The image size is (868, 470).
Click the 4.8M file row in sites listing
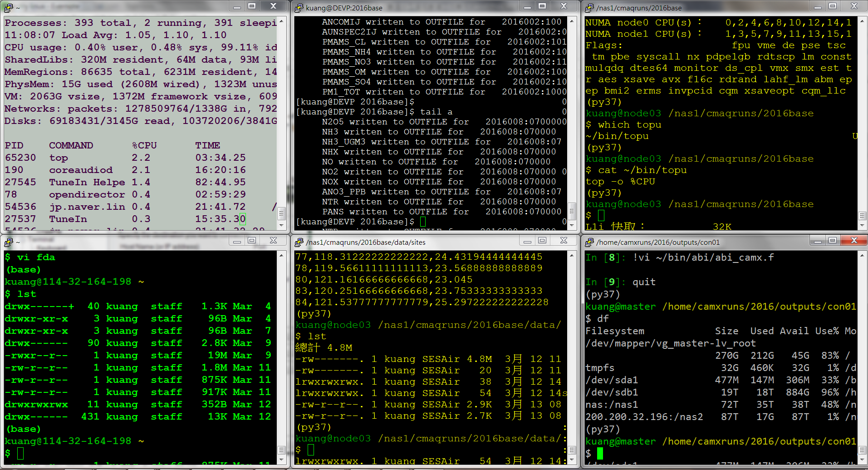[x=428, y=359]
